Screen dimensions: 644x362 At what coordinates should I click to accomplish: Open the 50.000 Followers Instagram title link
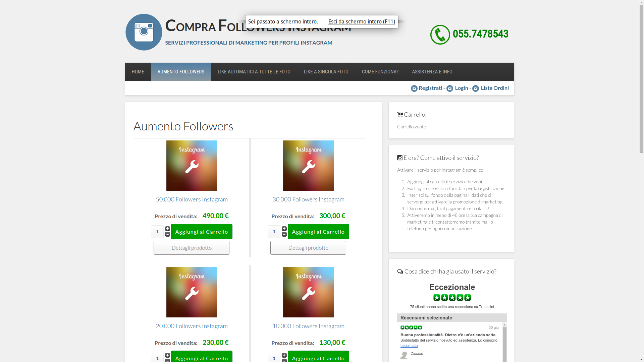192,199
